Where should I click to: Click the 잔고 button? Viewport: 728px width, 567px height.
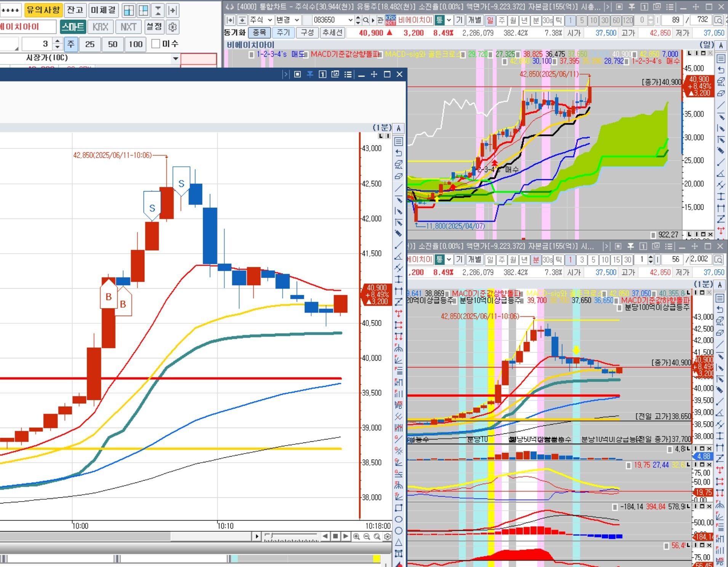75,10
